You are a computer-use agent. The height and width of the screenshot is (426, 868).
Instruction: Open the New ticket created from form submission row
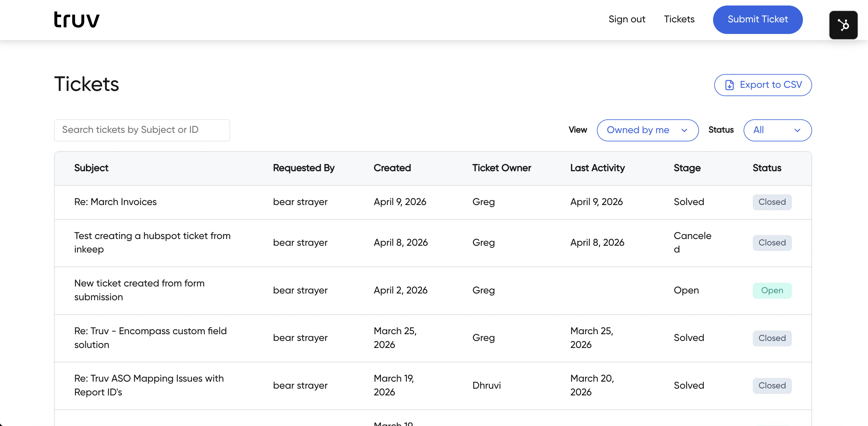[139, 290]
